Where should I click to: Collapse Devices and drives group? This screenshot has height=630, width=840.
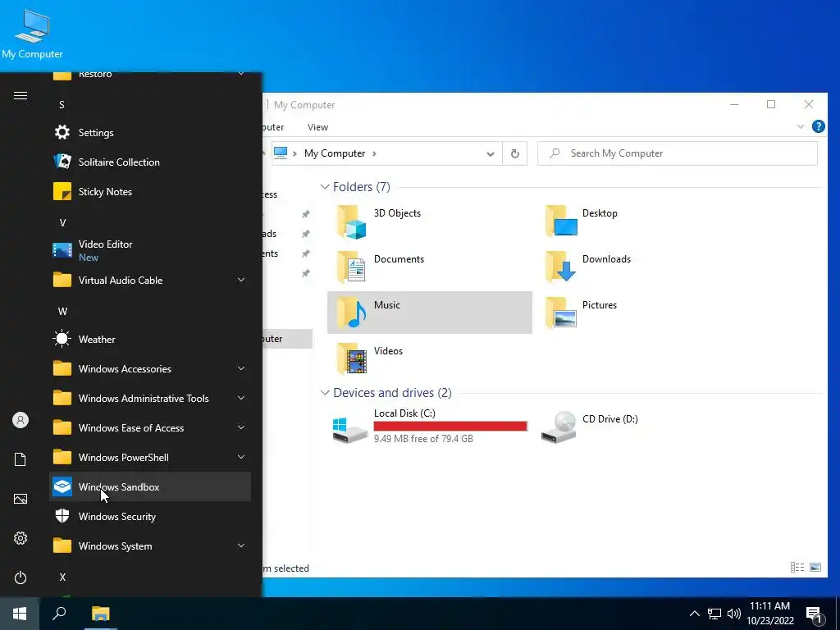point(325,393)
